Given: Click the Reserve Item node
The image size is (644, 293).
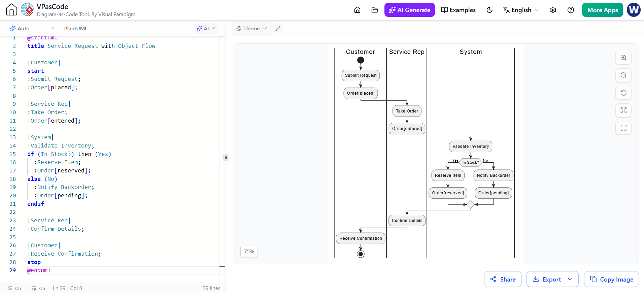Looking at the screenshot, I should [x=448, y=175].
